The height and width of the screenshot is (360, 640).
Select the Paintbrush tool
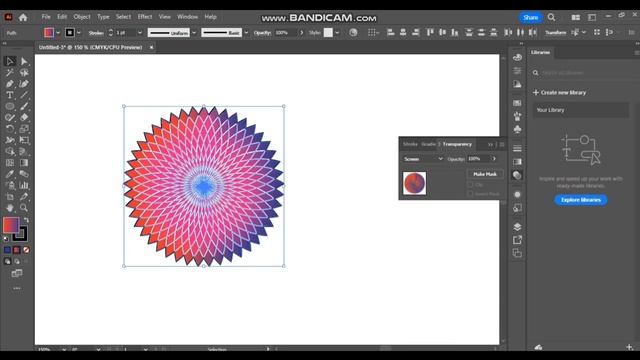(24, 107)
